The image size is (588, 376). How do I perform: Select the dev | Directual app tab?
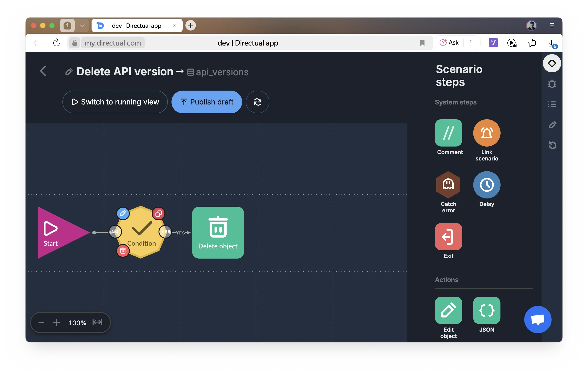click(x=136, y=25)
